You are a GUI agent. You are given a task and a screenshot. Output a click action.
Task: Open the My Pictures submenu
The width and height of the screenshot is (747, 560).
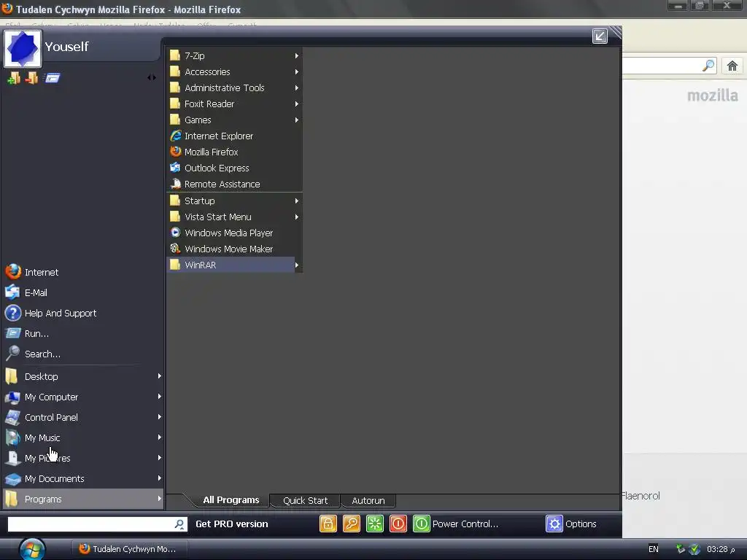(83, 458)
